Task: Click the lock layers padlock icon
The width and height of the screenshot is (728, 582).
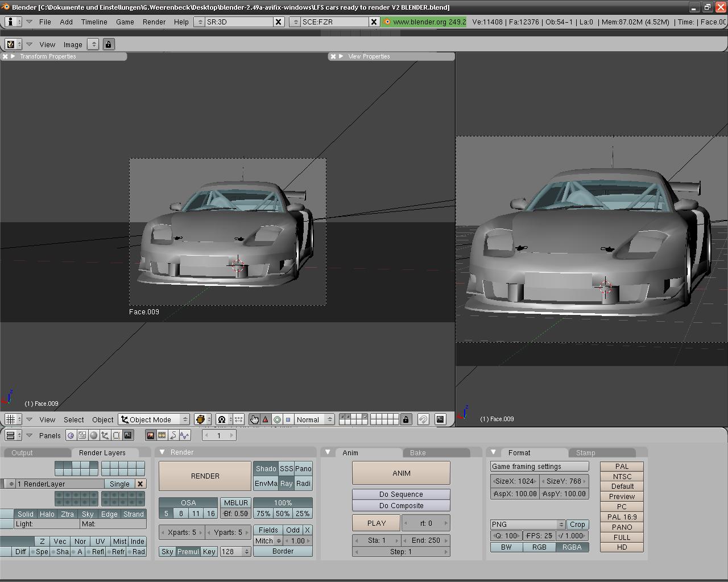Action: tap(406, 419)
